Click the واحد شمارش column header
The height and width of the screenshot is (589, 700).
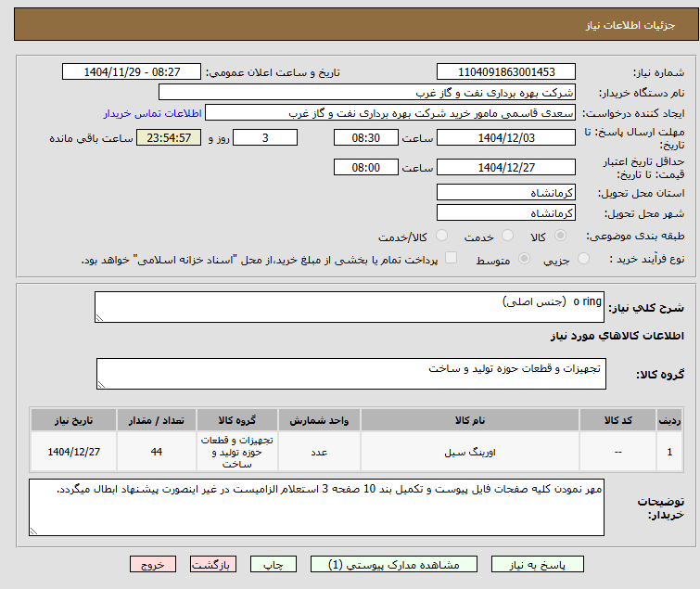point(319,420)
